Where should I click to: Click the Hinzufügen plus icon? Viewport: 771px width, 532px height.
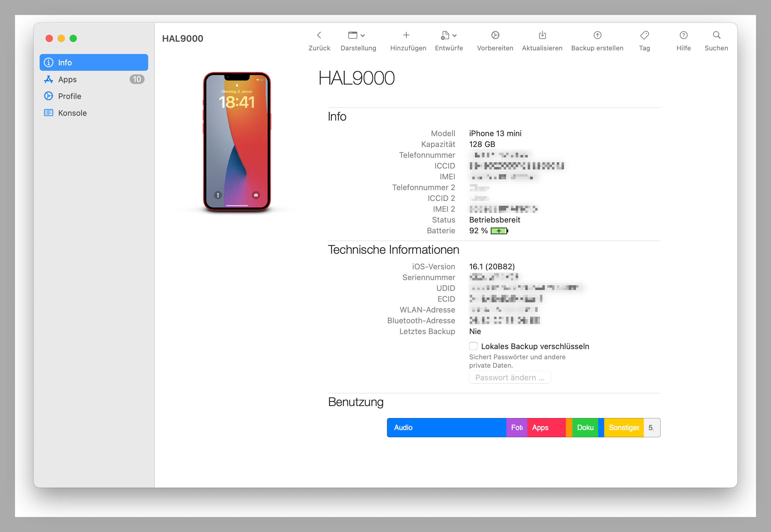click(407, 35)
